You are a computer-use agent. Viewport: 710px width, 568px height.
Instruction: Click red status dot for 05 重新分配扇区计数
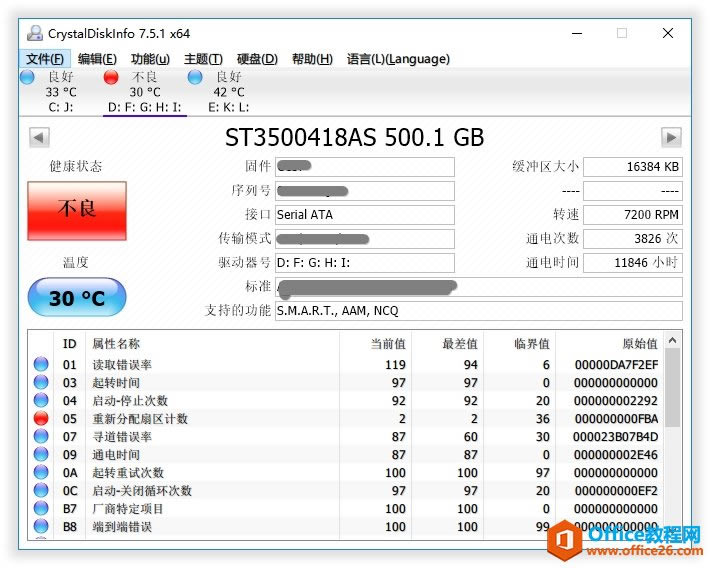pos(41,419)
